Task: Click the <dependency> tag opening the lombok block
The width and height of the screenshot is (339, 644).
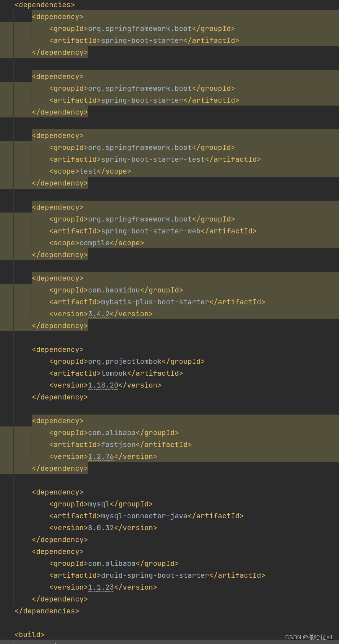Action: click(x=58, y=350)
